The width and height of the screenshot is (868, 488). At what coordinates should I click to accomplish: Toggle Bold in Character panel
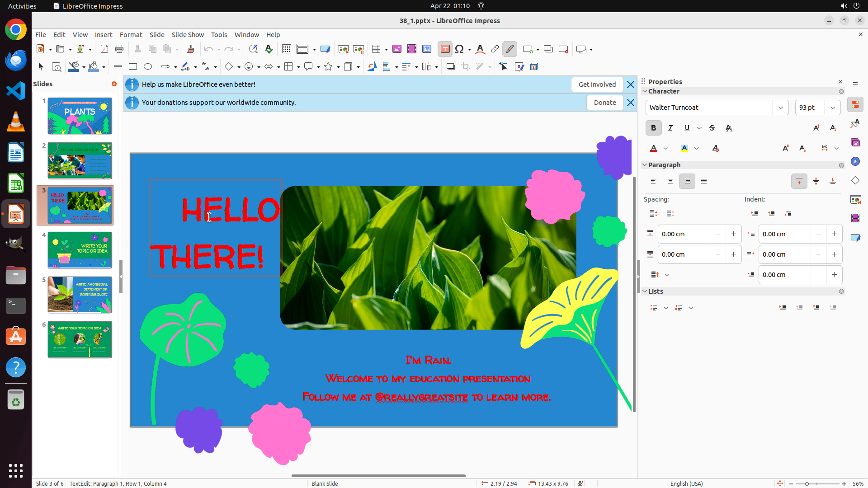point(653,128)
